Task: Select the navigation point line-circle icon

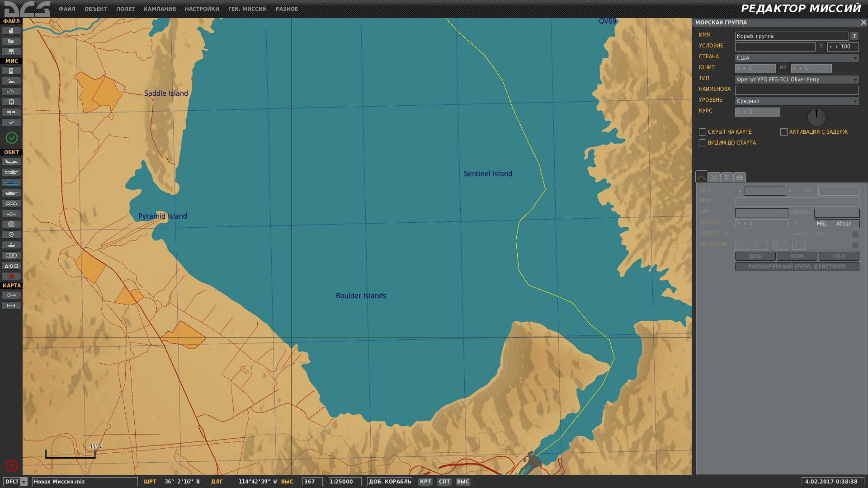Action: (11, 214)
